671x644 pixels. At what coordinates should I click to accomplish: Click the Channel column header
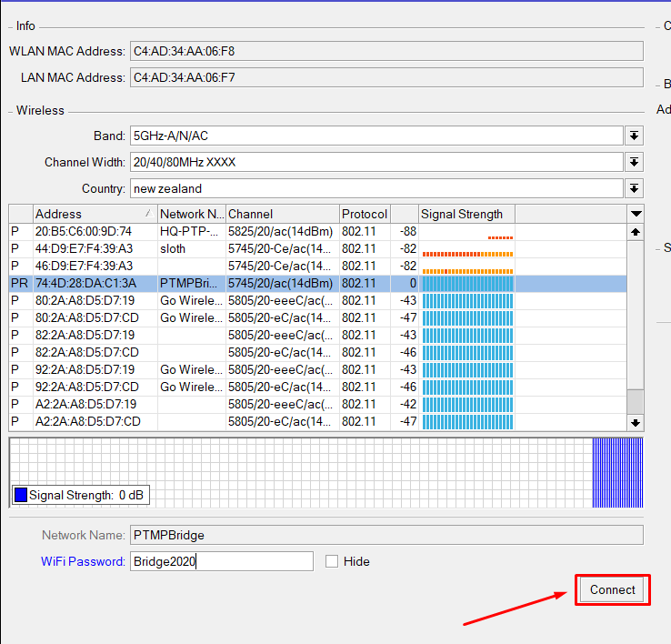tap(282, 214)
